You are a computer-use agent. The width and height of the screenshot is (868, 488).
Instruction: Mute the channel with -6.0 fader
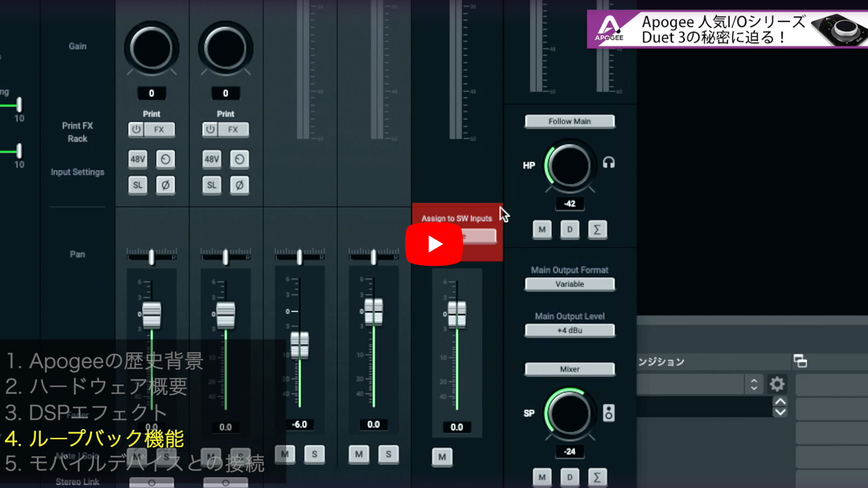(x=285, y=454)
